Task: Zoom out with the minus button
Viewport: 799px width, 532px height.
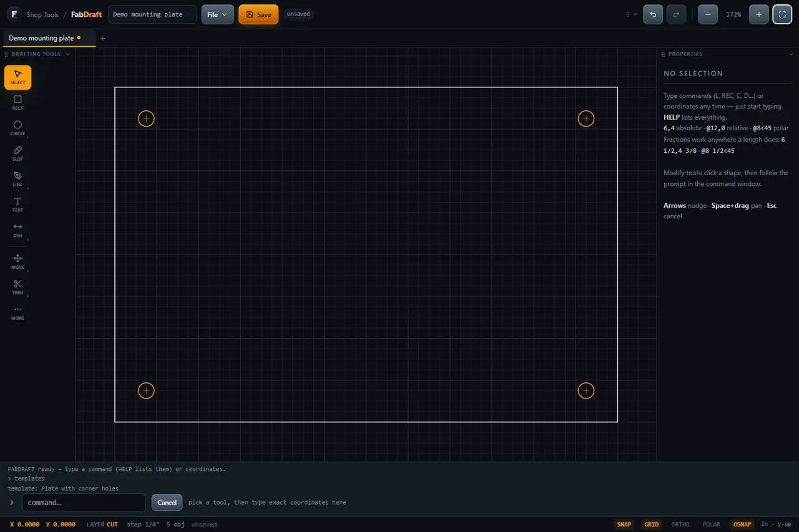Action: pyautogui.click(x=708, y=14)
